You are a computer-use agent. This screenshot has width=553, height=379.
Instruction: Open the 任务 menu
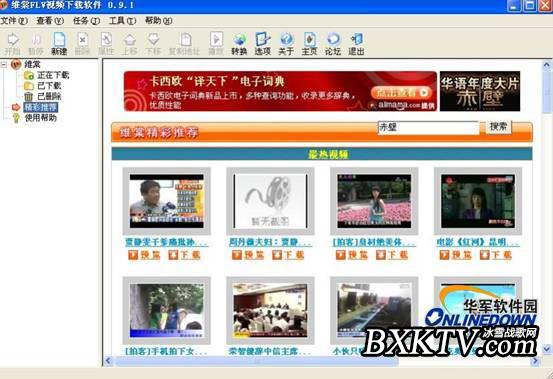(x=86, y=21)
